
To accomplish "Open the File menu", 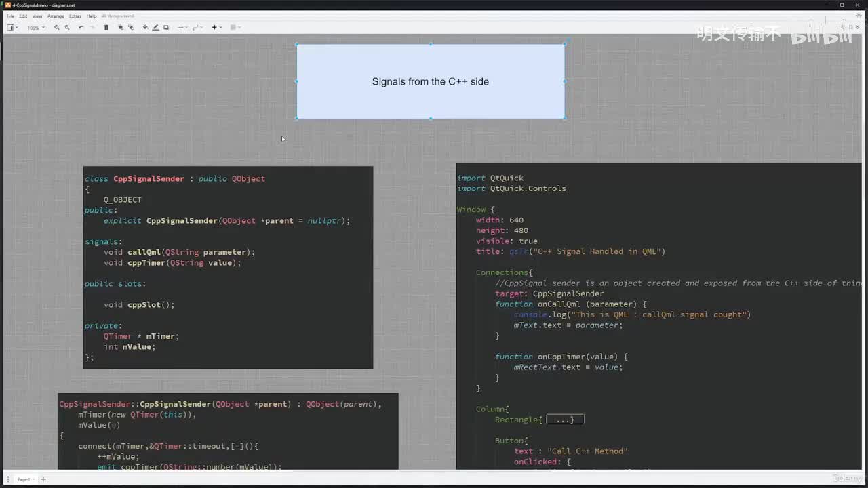I will click(x=10, y=16).
